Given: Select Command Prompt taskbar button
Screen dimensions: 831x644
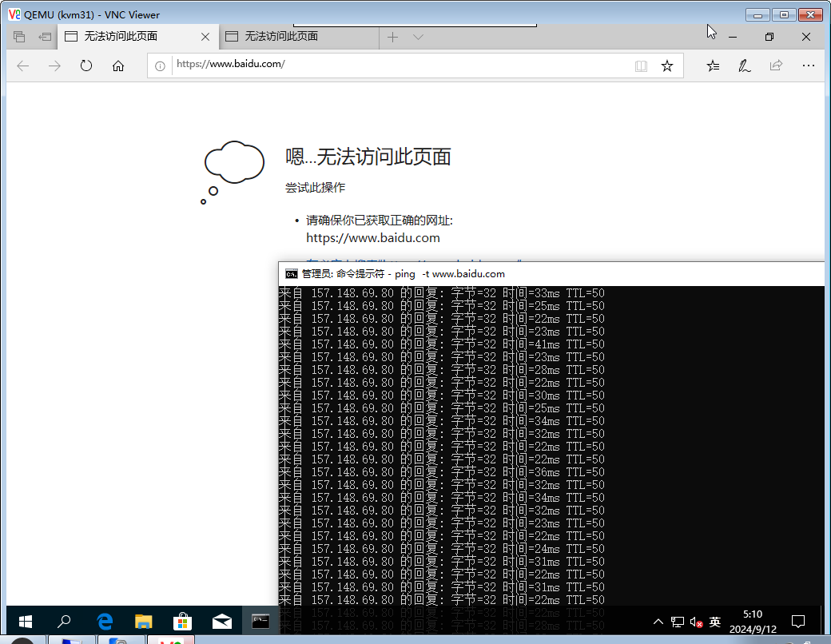Looking at the screenshot, I should point(260,621).
